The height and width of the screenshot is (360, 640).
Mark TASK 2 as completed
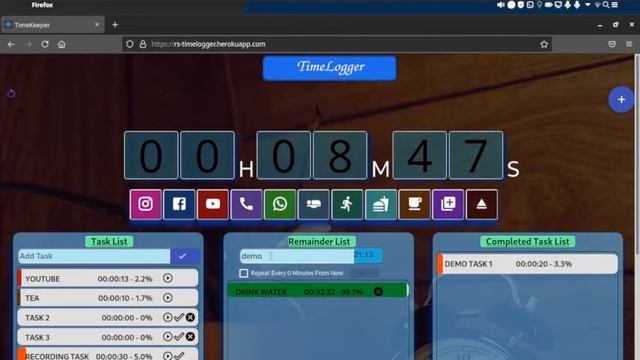pyautogui.click(x=179, y=317)
